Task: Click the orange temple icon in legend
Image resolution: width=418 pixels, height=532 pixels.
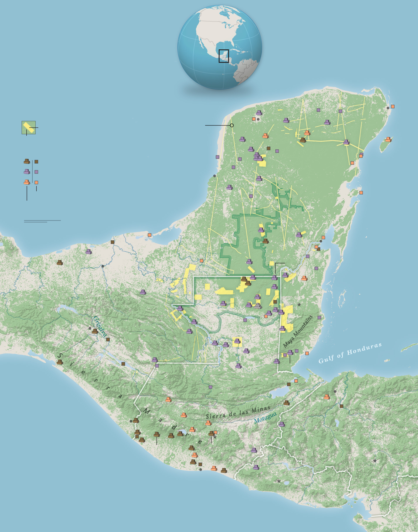Action: click(x=27, y=182)
